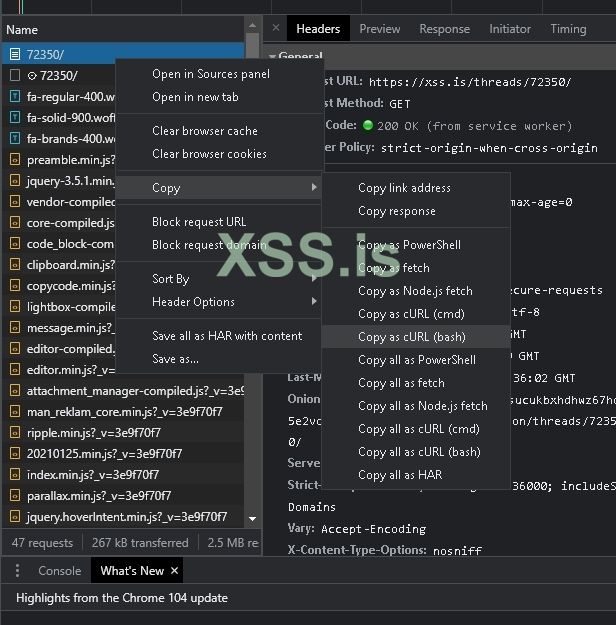The height and width of the screenshot is (625, 616).
Task: Click Save all as HAR with content
Action: point(226,336)
